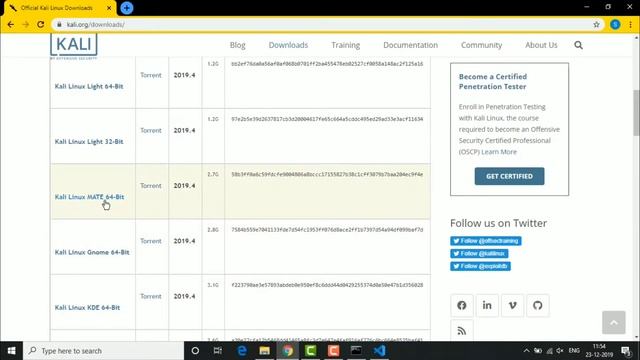
Task: Click Kali Linux Light 64-Bit link
Action: [89, 86]
